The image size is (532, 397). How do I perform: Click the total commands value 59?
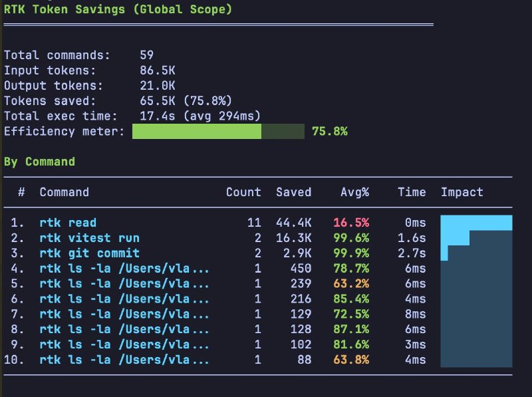point(147,55)
